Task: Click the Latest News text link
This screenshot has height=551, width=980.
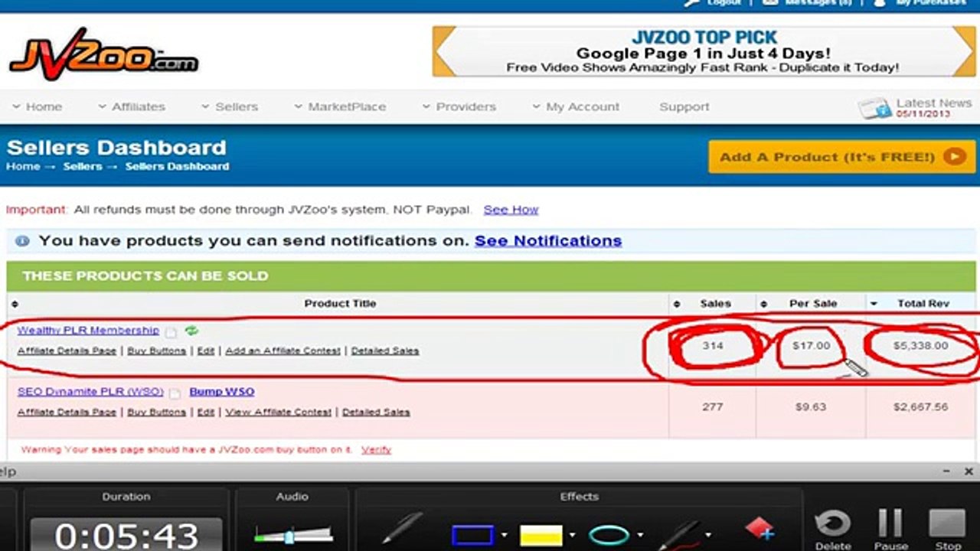Action: point(933,103)
